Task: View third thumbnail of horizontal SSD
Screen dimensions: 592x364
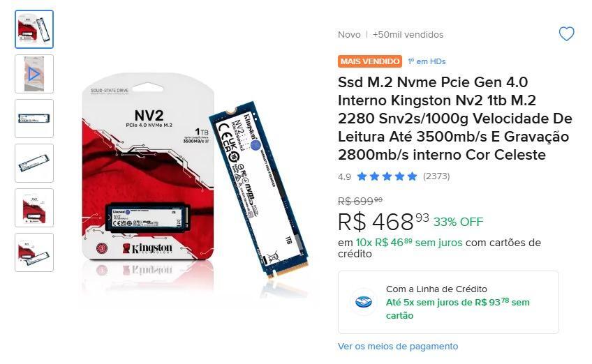Action: 34,119
